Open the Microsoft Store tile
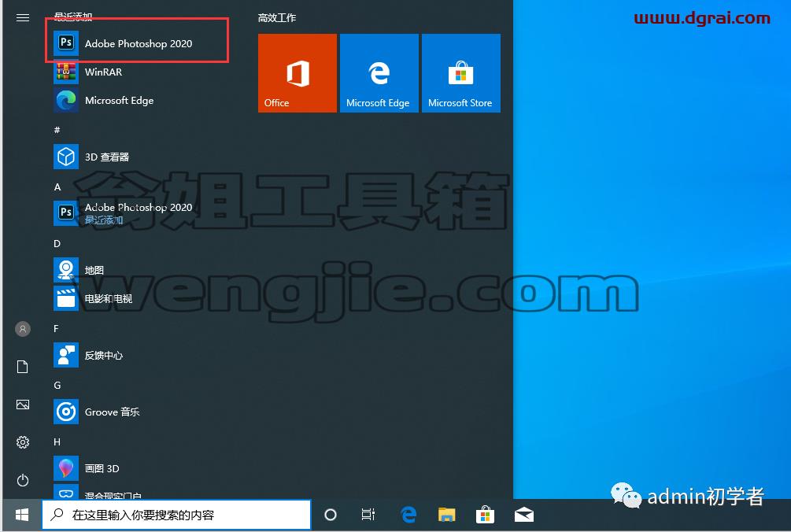 pyautogui.click(x=461, y=73)
